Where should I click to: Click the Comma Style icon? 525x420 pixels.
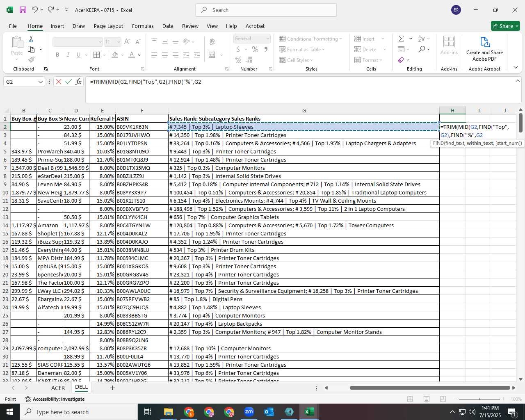(x=266, y=49)
